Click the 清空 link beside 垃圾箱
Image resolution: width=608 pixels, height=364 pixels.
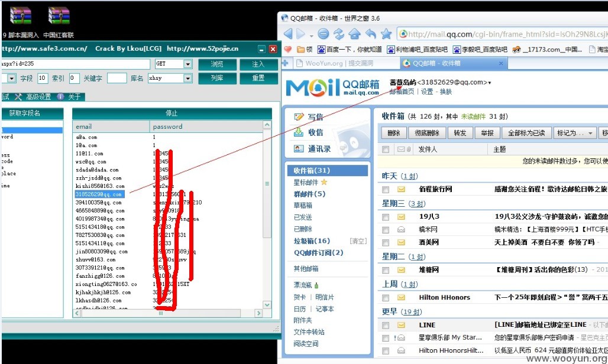pos(358,241)
